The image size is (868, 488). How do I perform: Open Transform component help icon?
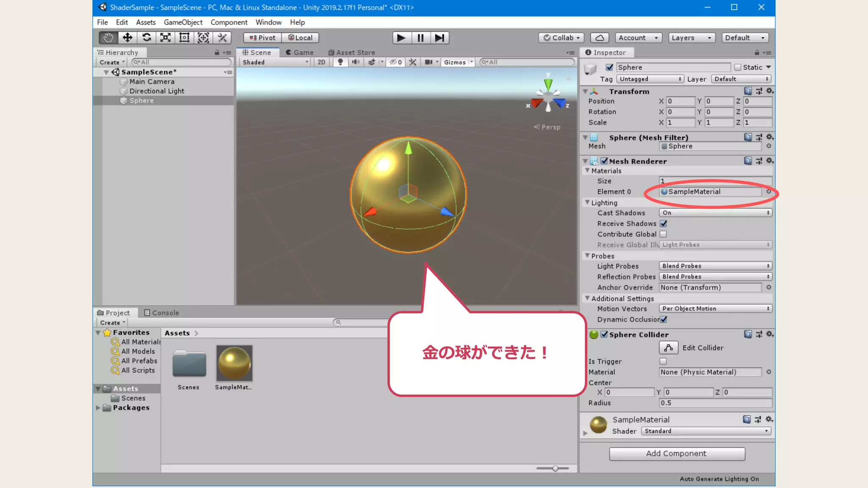pos(748,91)
